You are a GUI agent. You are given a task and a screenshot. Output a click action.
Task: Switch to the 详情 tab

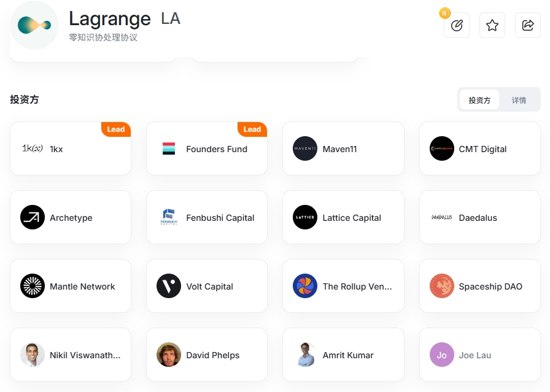tap(519, 100)
